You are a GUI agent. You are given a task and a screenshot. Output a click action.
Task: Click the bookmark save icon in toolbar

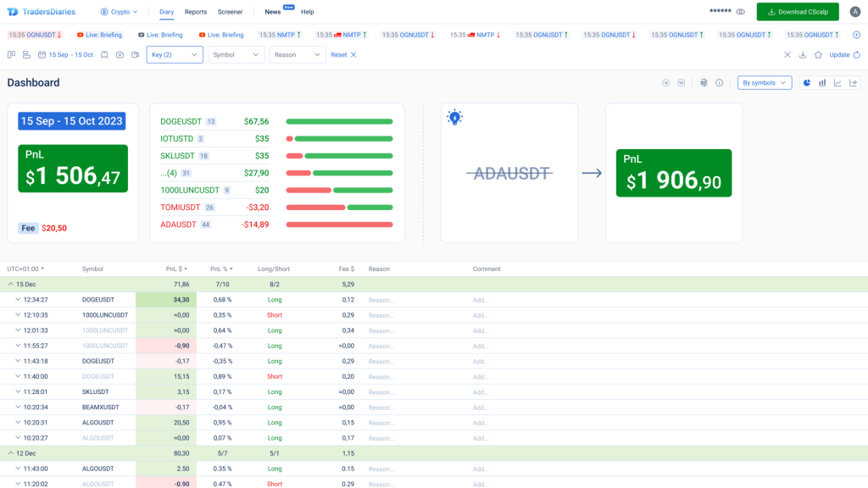(x=104, y=55)
